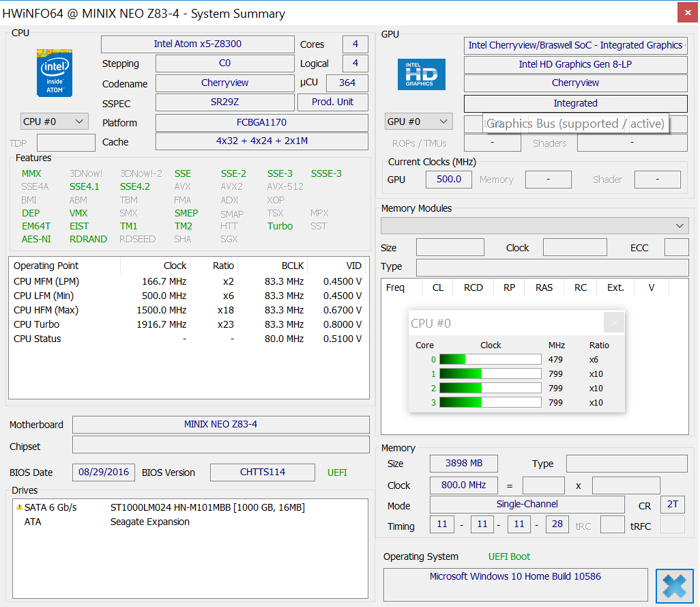Click the Codename Cherryview field in CPU section
Viewport: 700px width, 607px height.
(x=224, y=83)
